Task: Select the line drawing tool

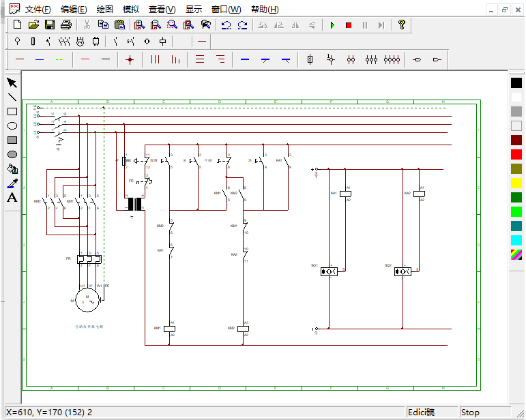Action: 12,97
